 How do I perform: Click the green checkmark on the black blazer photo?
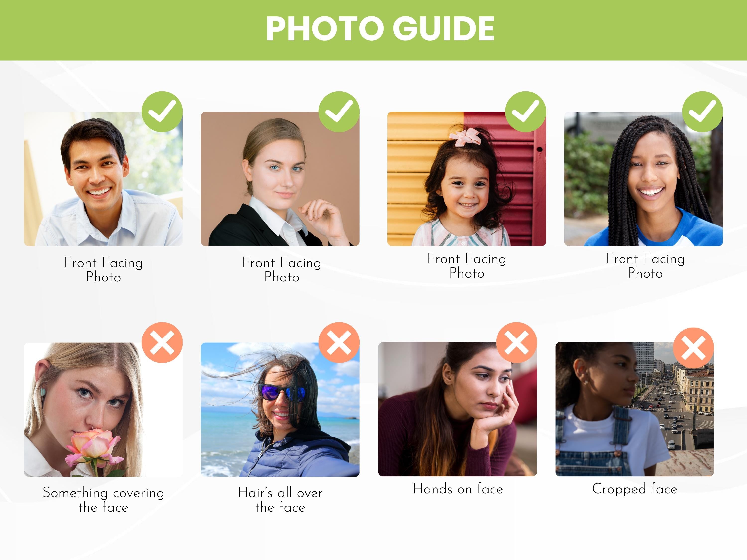[x=339, y=112]
